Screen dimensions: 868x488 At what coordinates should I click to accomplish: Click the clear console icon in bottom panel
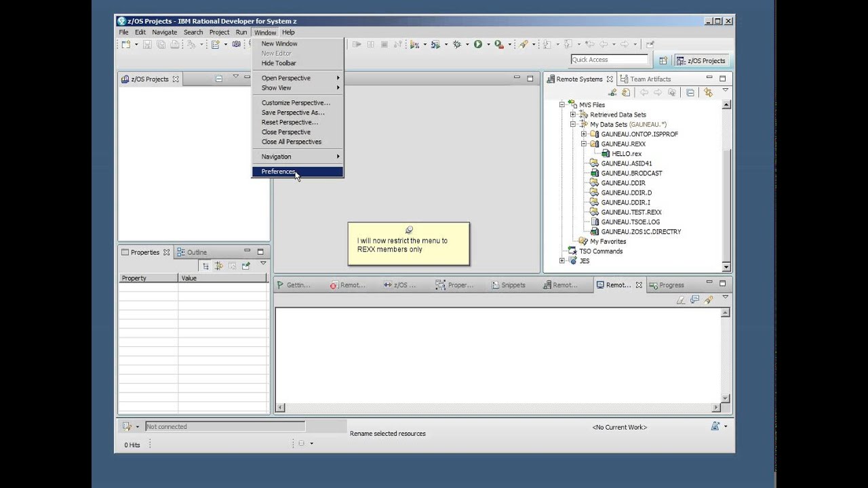tap(681, 299)
